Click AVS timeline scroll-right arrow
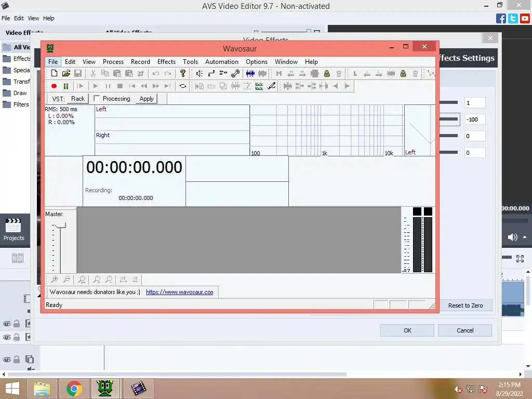Screen dimensions: 532x399 point(521,374)
